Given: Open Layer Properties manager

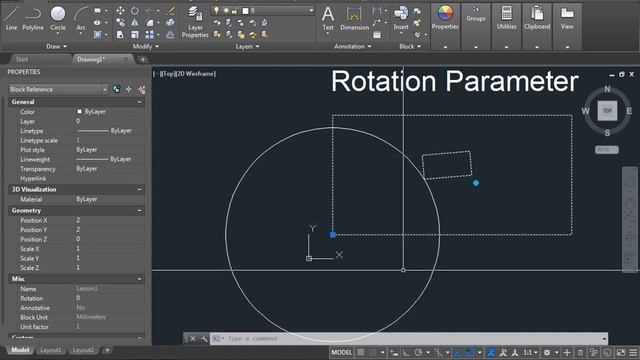Looking at the screenshot, I should [195, 22].
